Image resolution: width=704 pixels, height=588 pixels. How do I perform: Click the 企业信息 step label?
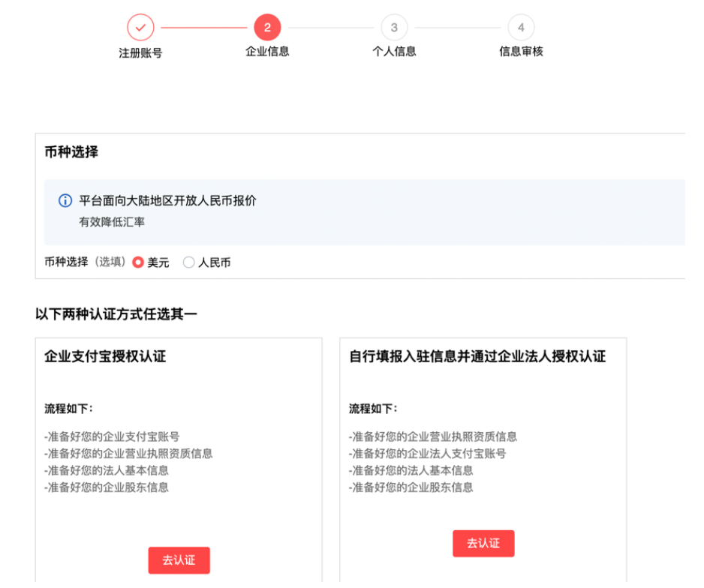[267, 52]
